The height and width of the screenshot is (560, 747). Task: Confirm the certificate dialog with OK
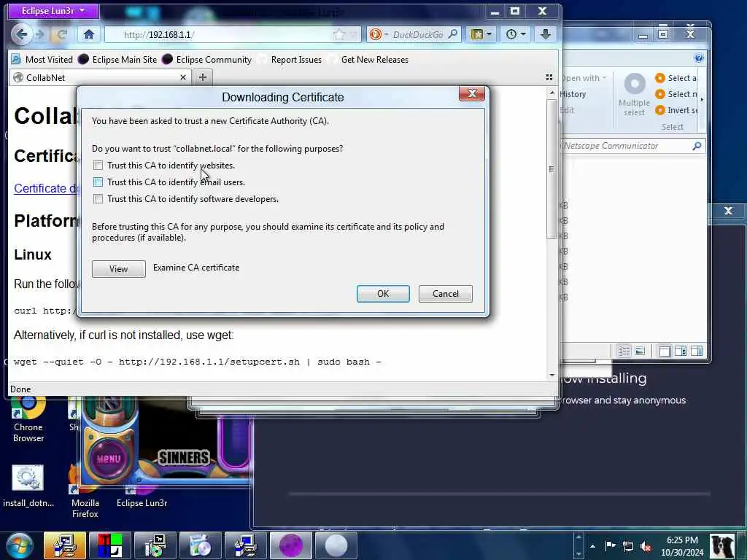383,294
